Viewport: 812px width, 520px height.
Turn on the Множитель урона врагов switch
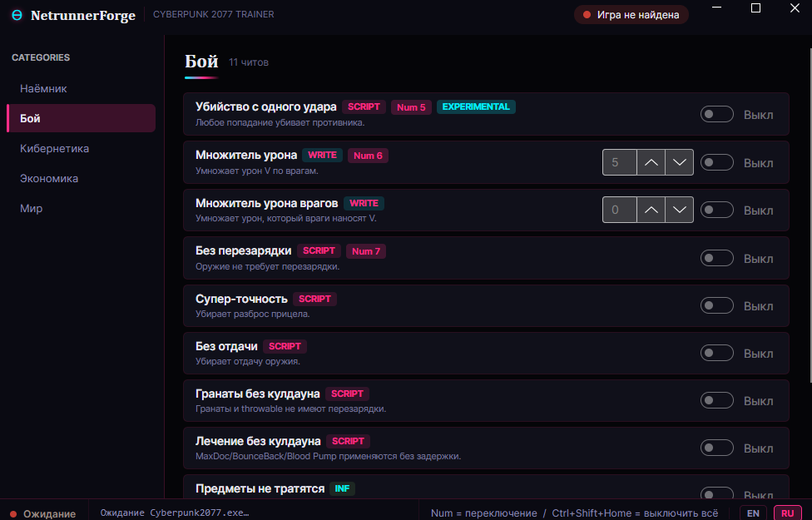click(716, 210)
